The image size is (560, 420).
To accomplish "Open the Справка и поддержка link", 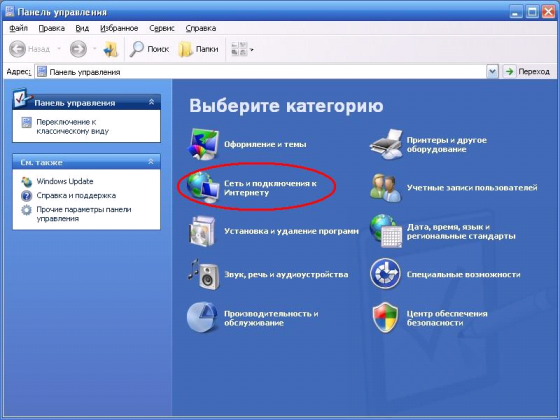I will (76, 195).
